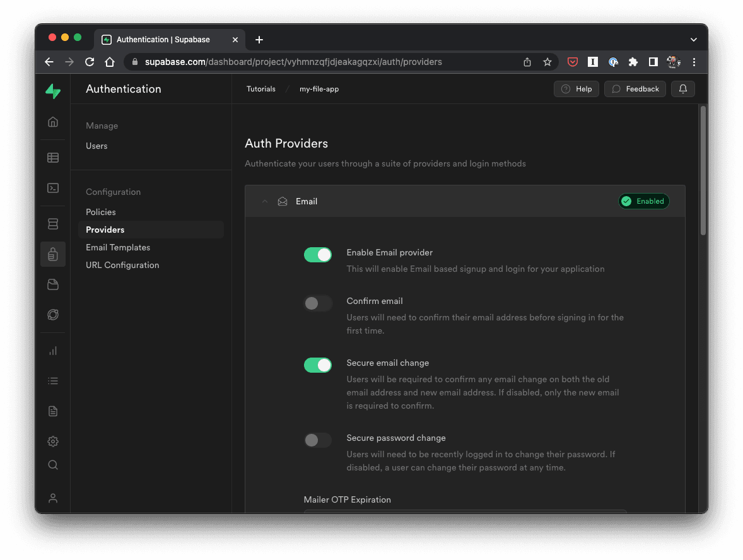743x560 pixels.
Task: Select URL Configuration menu item
Action: click(122, 265)
